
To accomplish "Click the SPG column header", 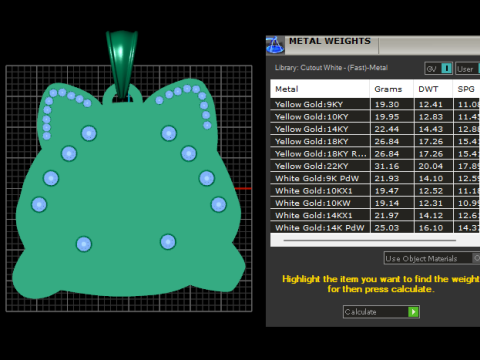I will [467, 89].
